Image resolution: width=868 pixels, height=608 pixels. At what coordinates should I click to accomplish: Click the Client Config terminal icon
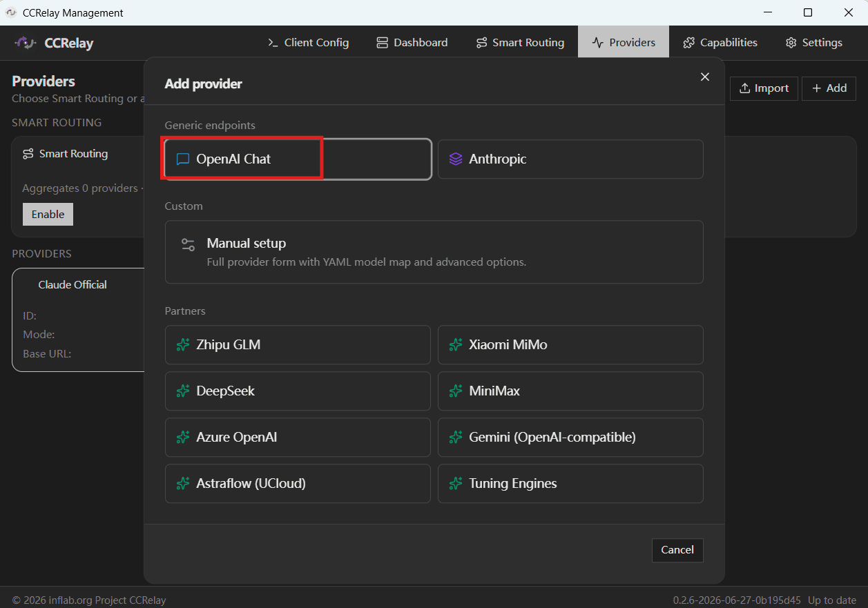pos(273,43)
